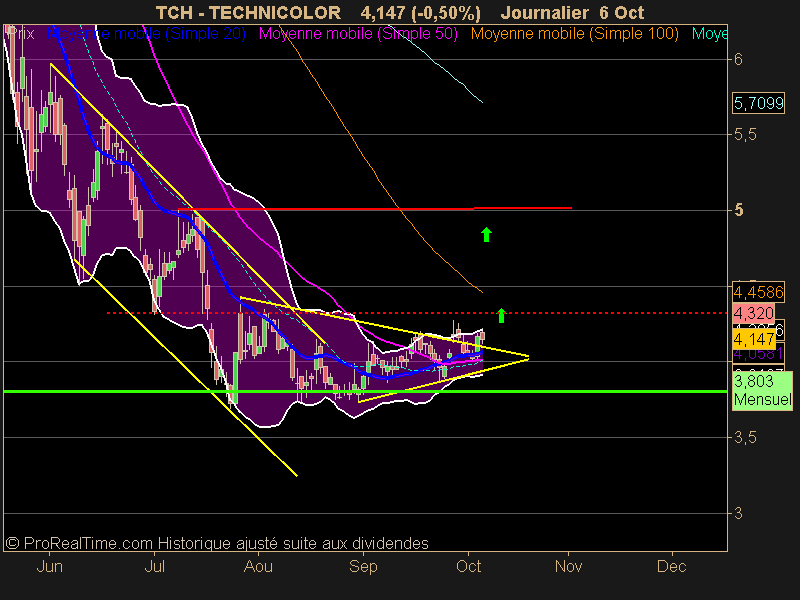Click the lower yellow descending channel line
The width and height of the screenshot is (800, 600).
(x=186, y=368)
